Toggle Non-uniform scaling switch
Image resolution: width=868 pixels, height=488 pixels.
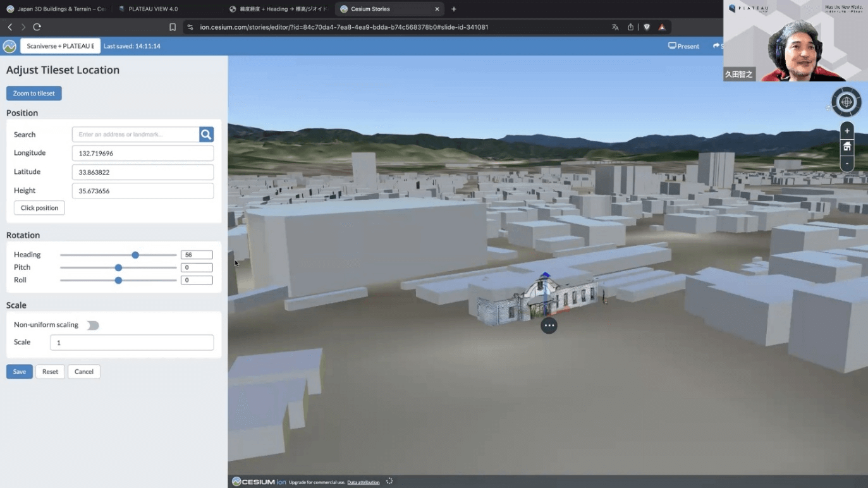click(x=93, y=326)
